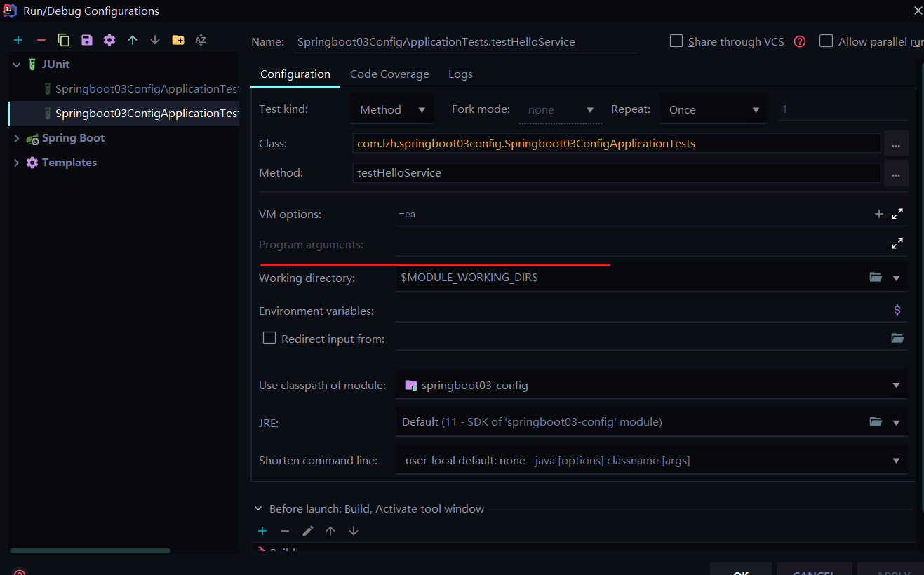The height and width of the screenshot is (575, 924).
Task: Enable Share through VCS checkbox
Action: point(676,41)
